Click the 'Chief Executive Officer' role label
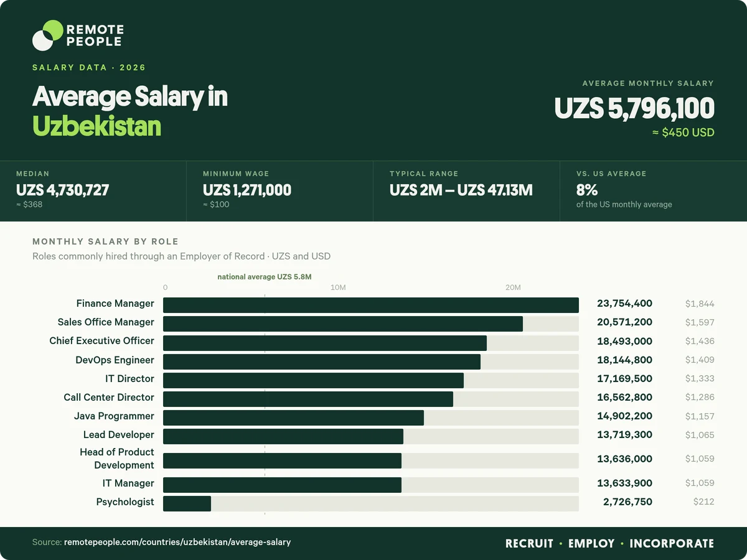 pos(102,341)
